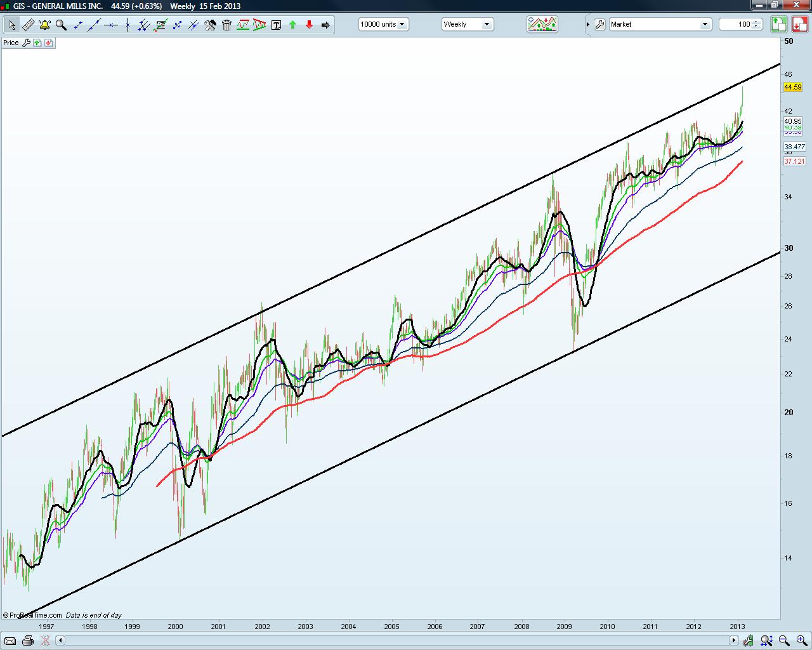Click the trash can delete objects icon
This screenshot has height=650, width=812.
(226, 25)
